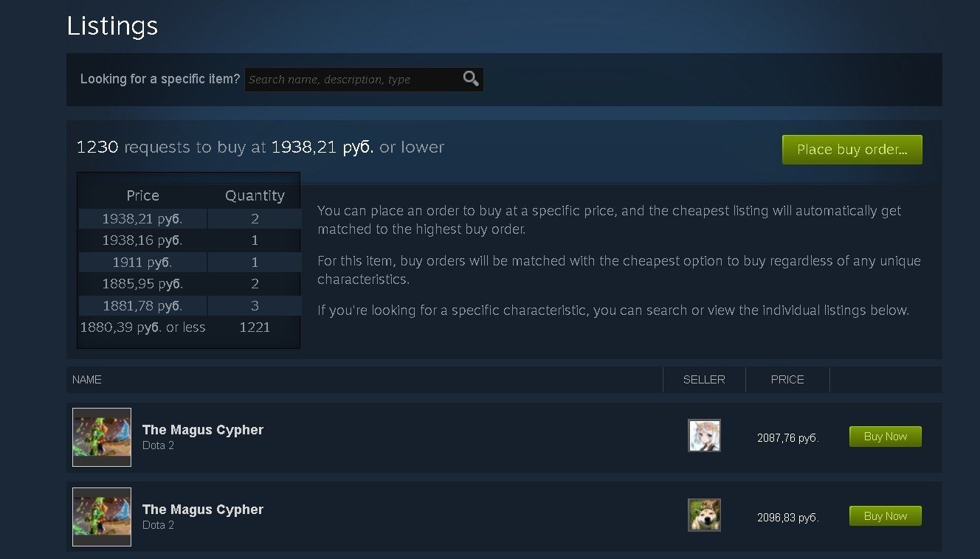Image resolution: width=980 pixels, height=559 pixels.
Task: Click the first Magus Cypher item thumbnail
Action: (x=102, y=437)
